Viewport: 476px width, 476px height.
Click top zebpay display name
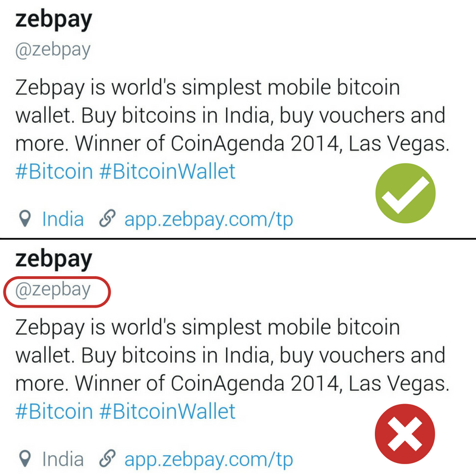pyautogui.click(x=54, y=20)
